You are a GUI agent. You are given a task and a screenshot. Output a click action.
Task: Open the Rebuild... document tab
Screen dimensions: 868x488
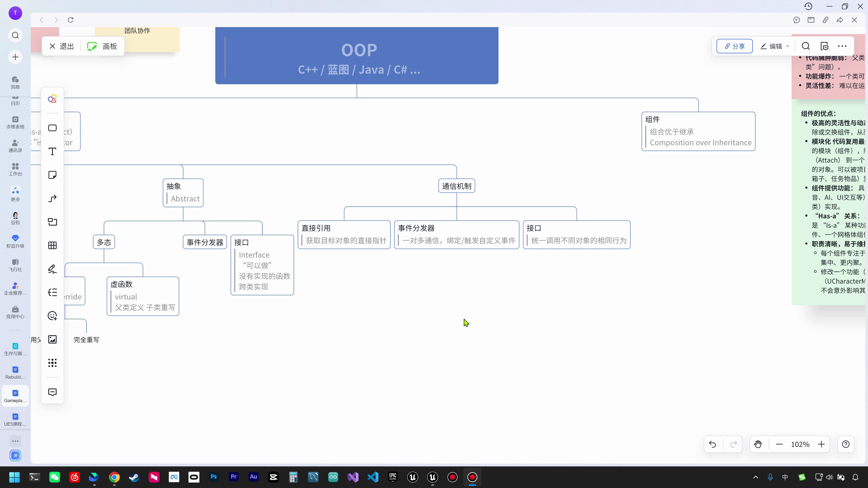pyautogui.click(x=15, y=373)
